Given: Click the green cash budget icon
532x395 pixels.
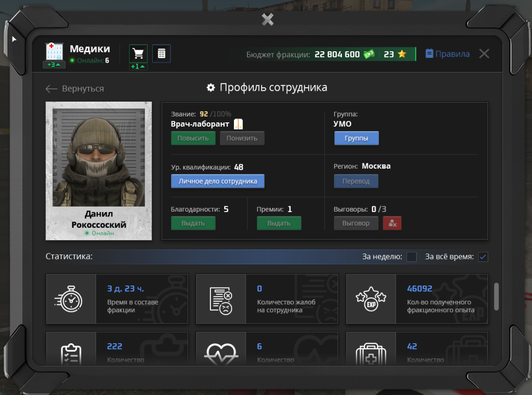Looking at the screenshot, I should [x=369, y=54].
